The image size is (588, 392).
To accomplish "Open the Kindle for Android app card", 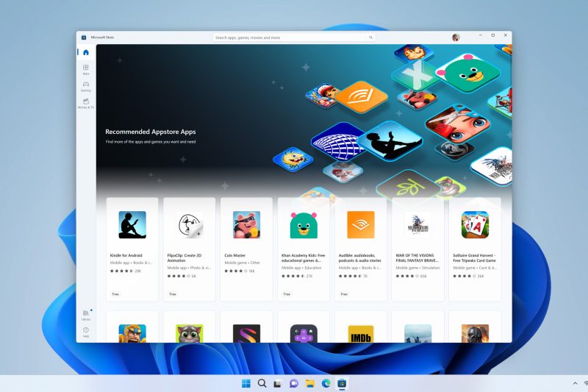I will [x=132, y=249].
